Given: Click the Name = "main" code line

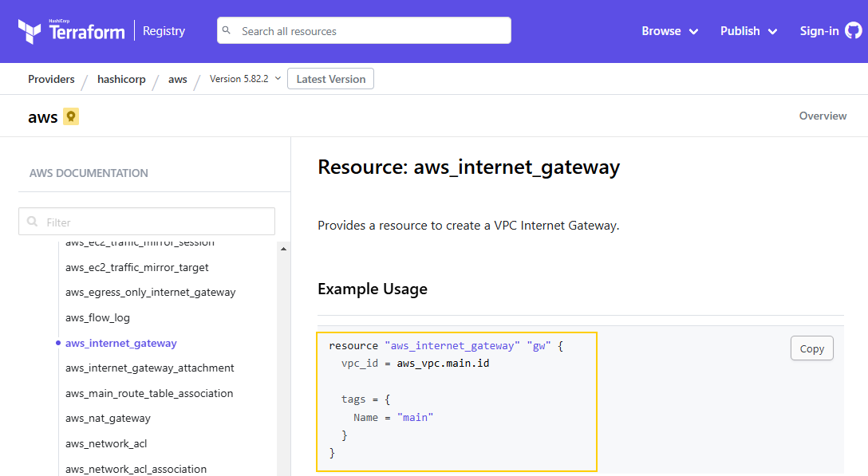Looking at the screenshot, I should (x=393, y=417).
